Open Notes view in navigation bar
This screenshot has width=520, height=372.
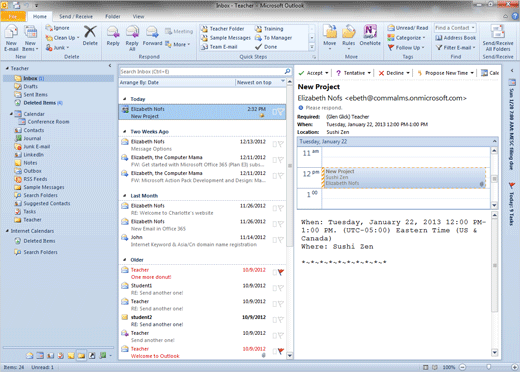71,355
